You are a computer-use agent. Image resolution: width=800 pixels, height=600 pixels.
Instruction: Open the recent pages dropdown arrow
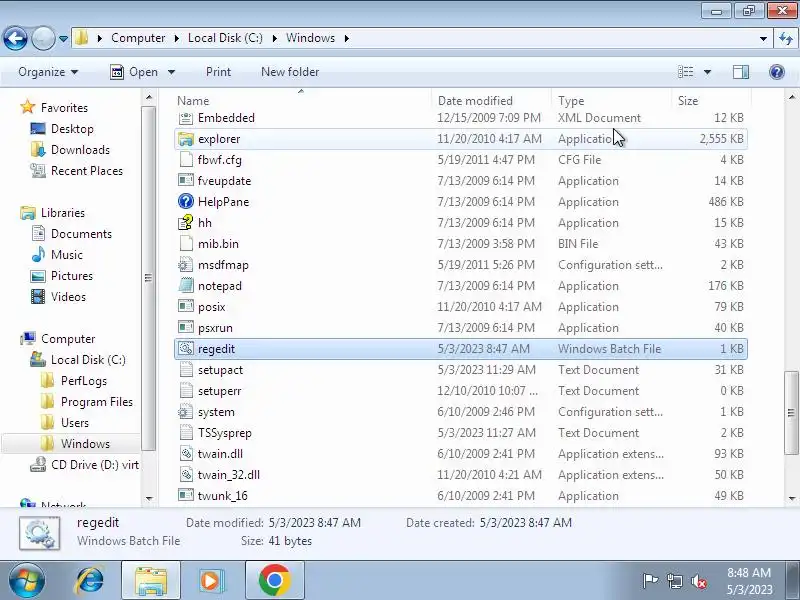click(63, 39)
